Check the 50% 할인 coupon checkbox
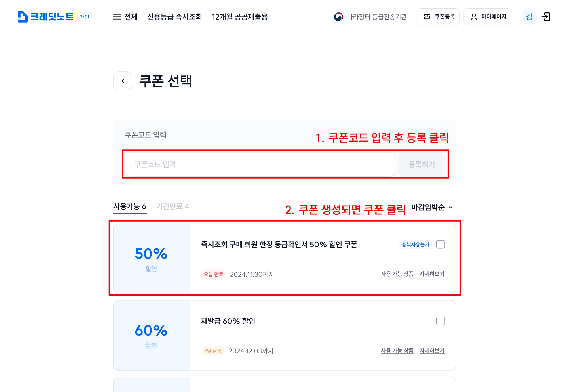581x392 pixels. pos(440,244)
